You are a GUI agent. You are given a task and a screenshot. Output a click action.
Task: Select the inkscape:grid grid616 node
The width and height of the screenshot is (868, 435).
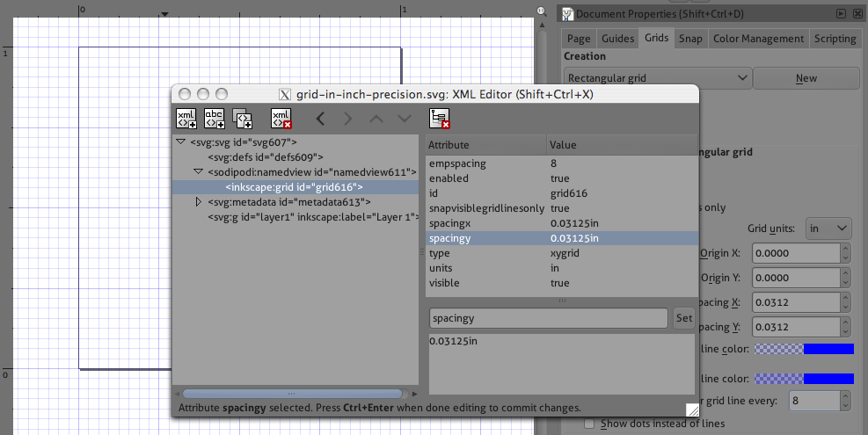(x=294, y=187)
